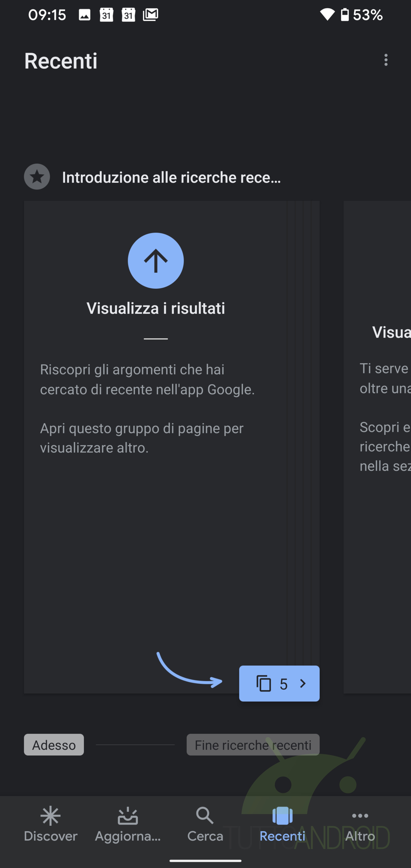Tap the Altro three-dots icon

(360, 816)
